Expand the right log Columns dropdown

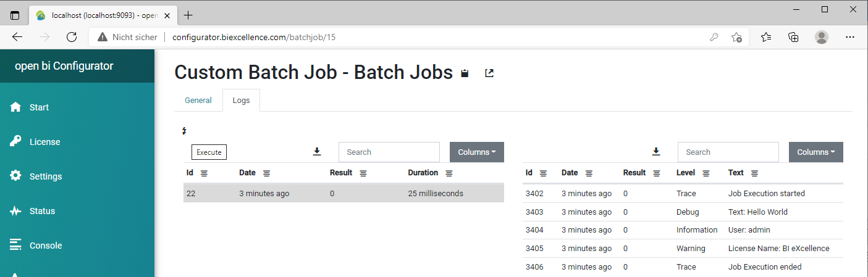pos(815,152)
